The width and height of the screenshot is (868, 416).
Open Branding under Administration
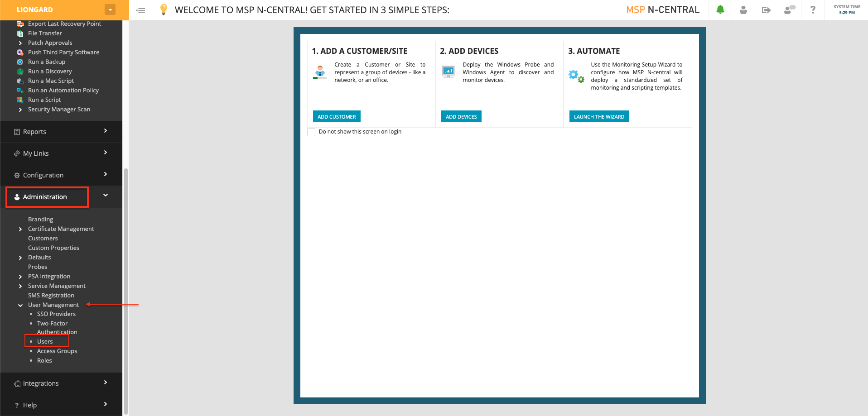click(40, 219)
